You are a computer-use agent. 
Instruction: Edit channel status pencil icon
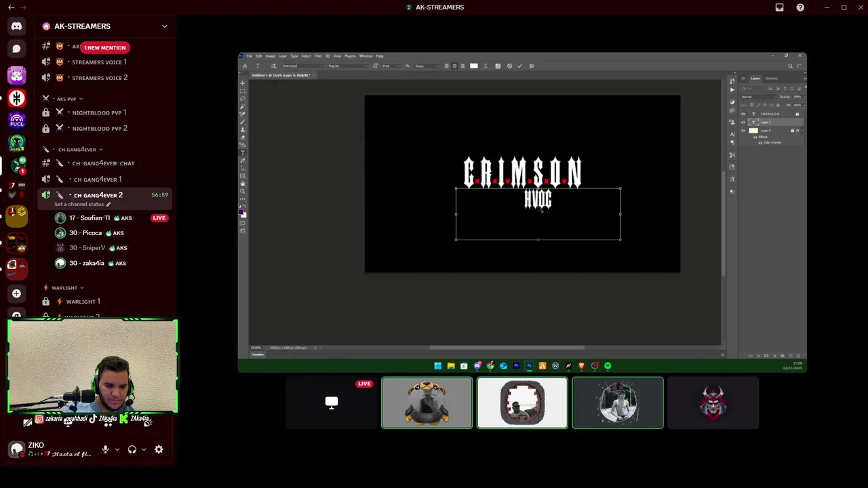click(x=108, y=204)
